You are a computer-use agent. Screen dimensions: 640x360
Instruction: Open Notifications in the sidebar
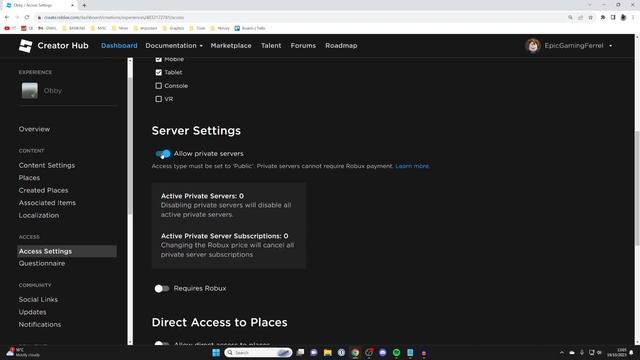click(x=40, y=324)
